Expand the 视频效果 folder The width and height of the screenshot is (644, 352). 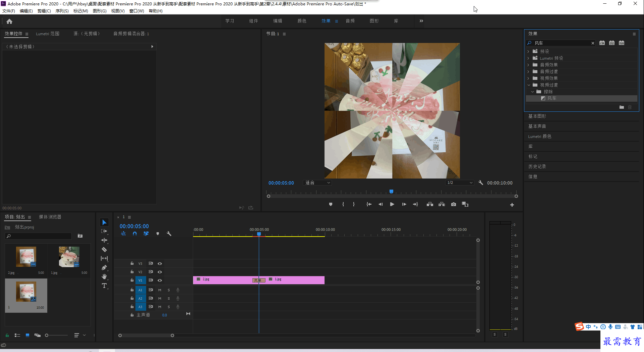click(x=528, y=78)
